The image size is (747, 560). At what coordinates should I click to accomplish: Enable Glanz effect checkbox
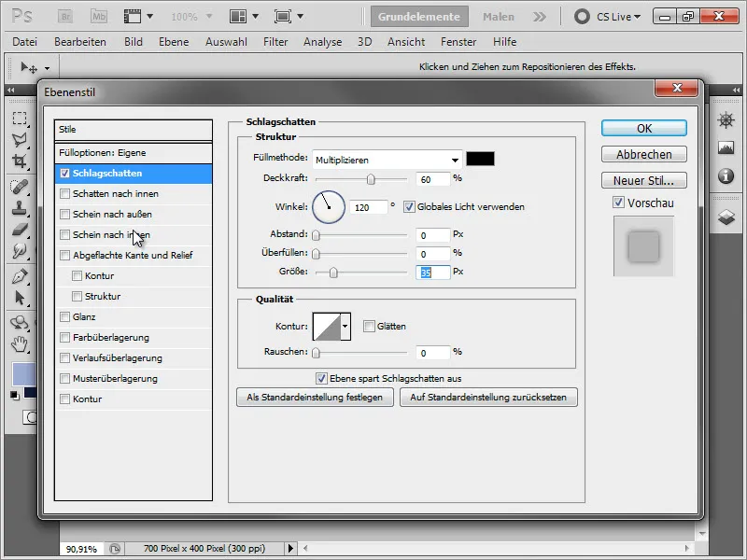tap(64, 316)
